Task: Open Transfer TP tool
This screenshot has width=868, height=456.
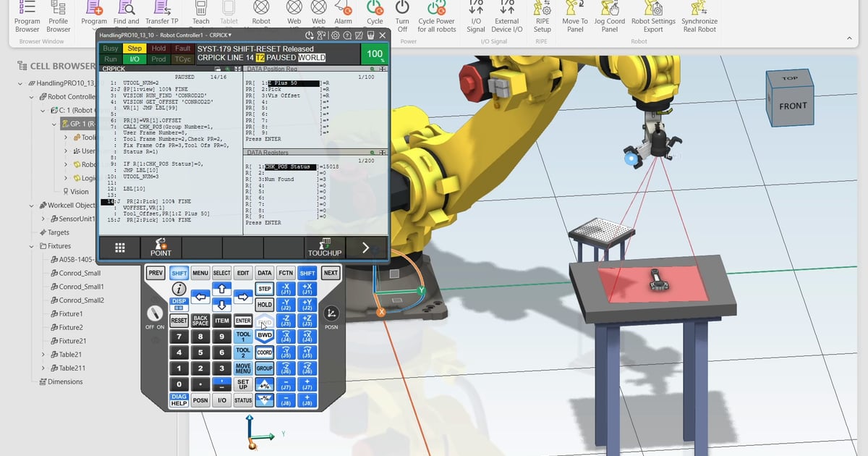Action: (162, 13)
